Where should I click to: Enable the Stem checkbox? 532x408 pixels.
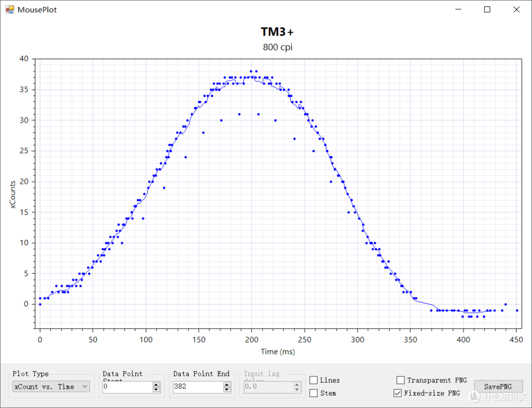(313, 393)
